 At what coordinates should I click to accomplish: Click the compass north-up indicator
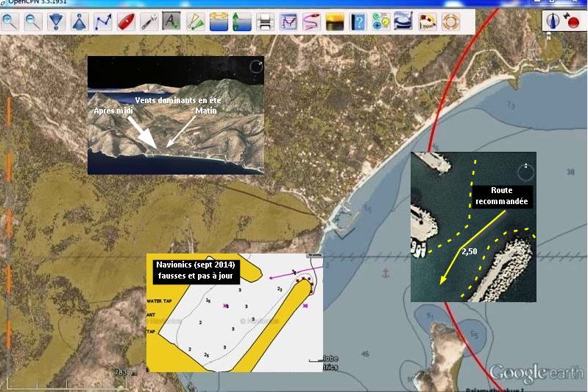[553, 21]
